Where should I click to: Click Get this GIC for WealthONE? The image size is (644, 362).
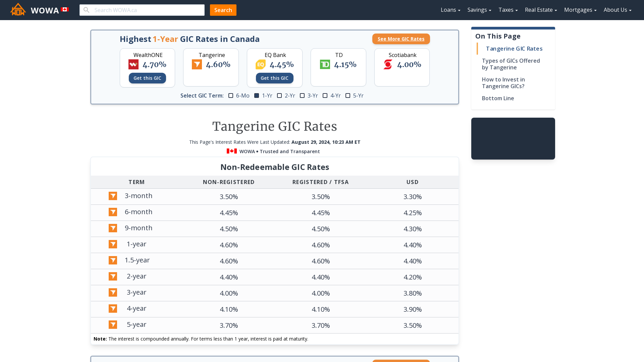147,78
